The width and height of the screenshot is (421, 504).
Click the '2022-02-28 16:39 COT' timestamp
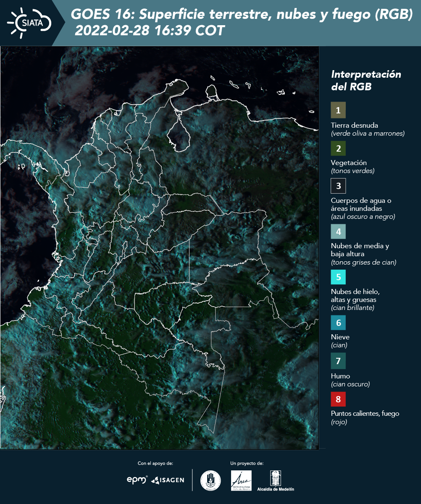coord(150,30)
